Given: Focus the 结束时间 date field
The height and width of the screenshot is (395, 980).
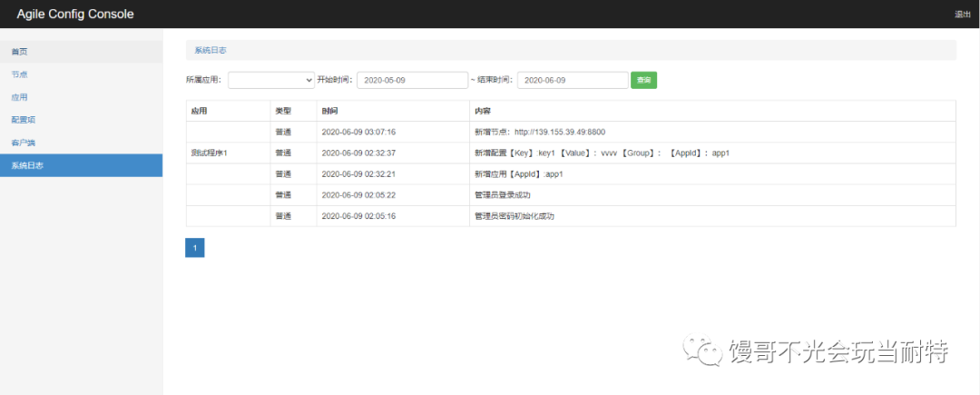Looking at the screenshot, I should pos(573,80).
